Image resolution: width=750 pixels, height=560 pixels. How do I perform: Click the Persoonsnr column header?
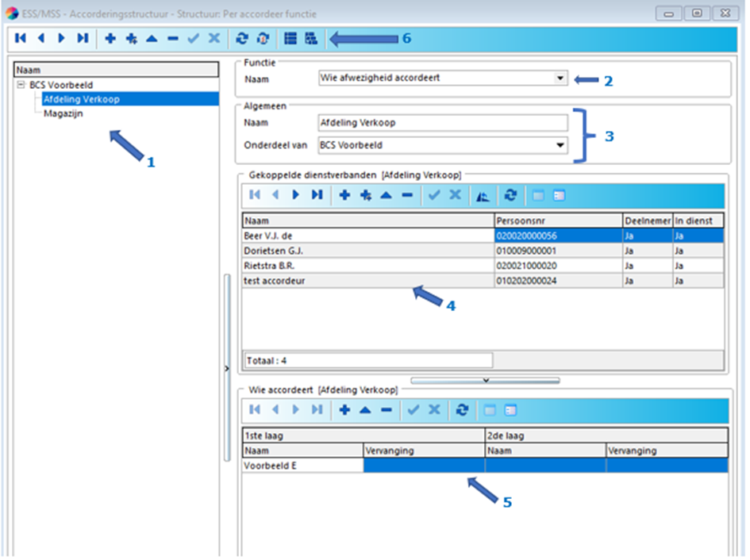click(x=557, y=221)
